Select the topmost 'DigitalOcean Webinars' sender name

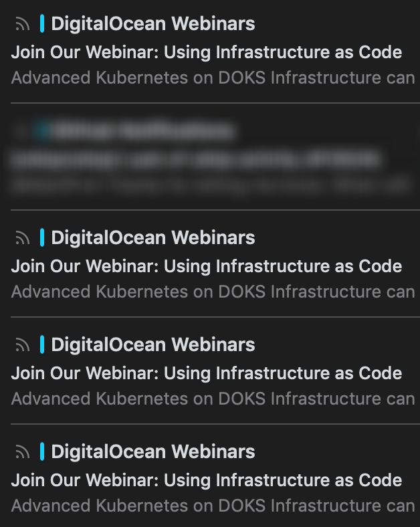153,24
